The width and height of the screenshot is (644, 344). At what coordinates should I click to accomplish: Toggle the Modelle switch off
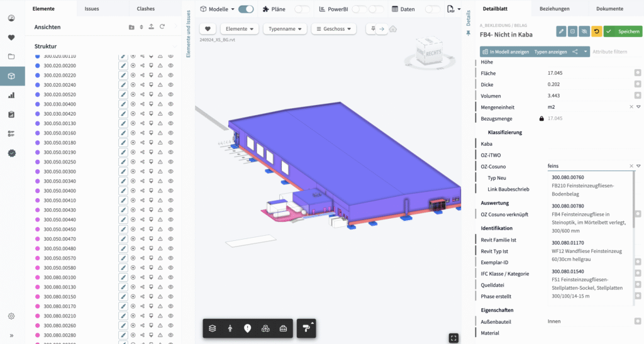point(246,9)
